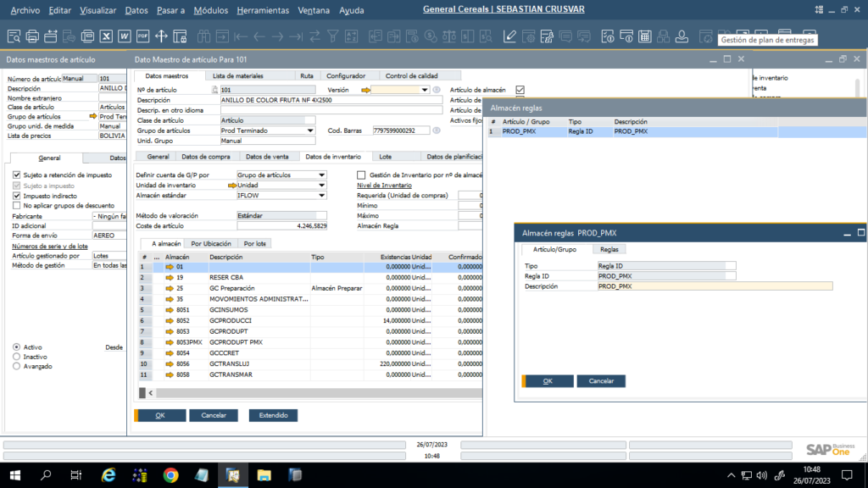Click left arrow of warehouse table scrollbar
This screenshot has width=868, height=488.
[151, 393]
